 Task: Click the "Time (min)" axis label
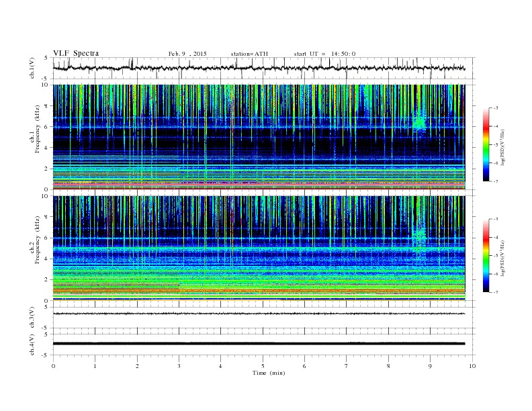(x=269, y=373)
